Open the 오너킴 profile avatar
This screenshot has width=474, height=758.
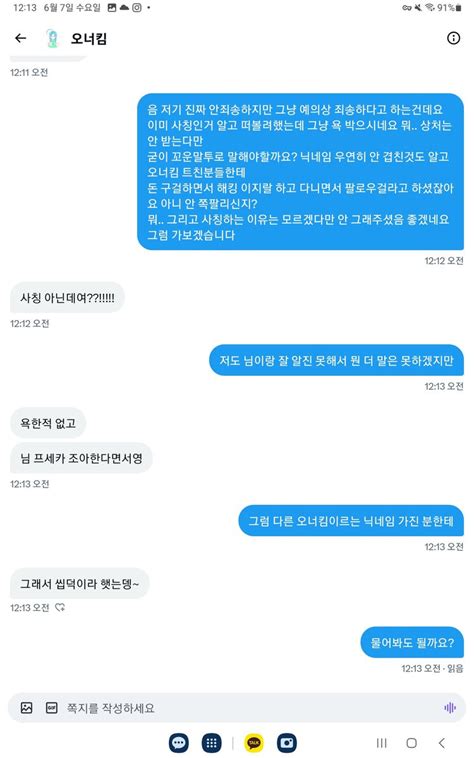[x=52, y=39]
